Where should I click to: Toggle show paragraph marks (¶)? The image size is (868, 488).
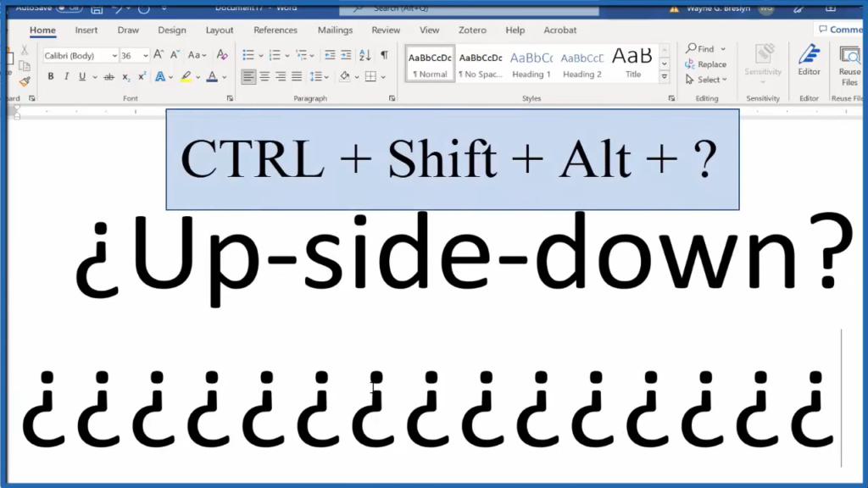click(x=384, y=55)
